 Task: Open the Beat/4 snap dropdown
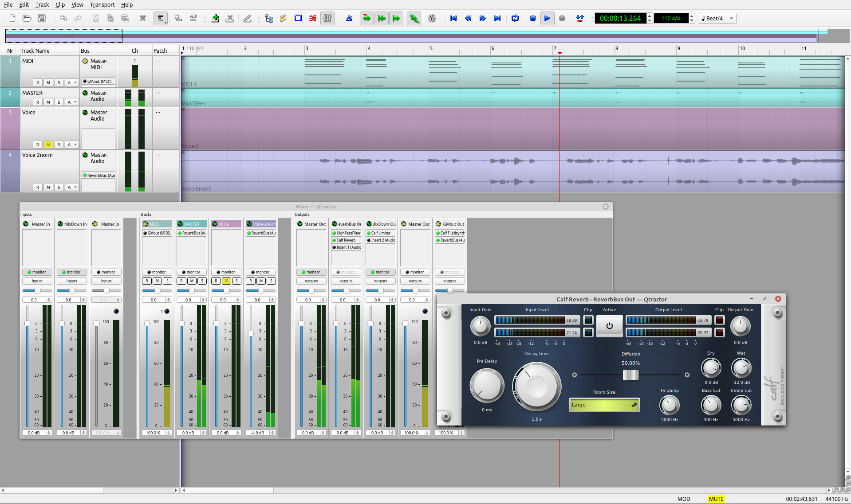pos(717,18)
